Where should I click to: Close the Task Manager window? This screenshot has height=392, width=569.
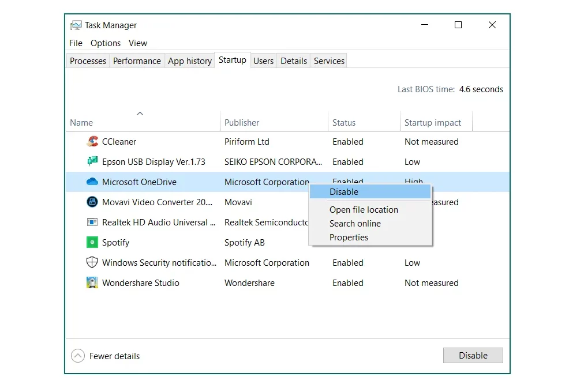(x=492, y=25)
